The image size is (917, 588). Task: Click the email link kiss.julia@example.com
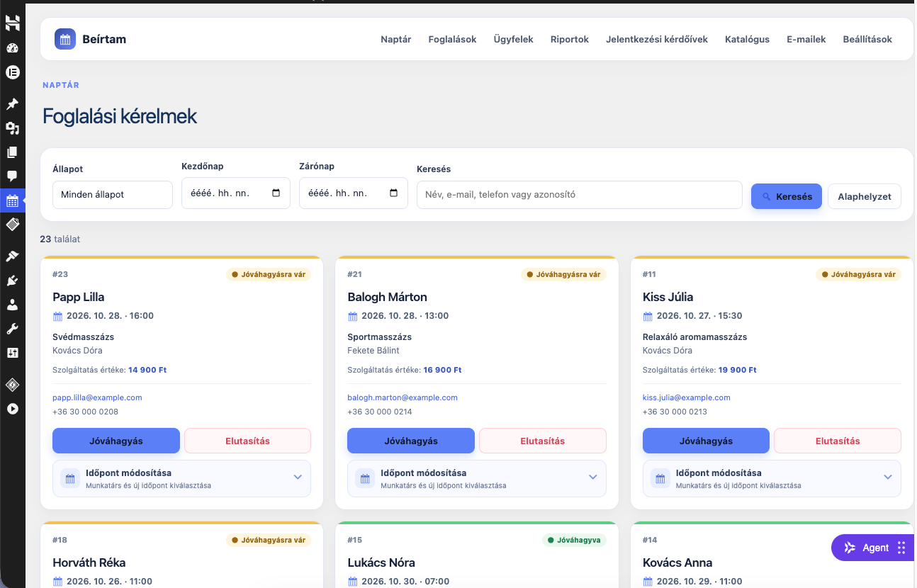(687, 397)
